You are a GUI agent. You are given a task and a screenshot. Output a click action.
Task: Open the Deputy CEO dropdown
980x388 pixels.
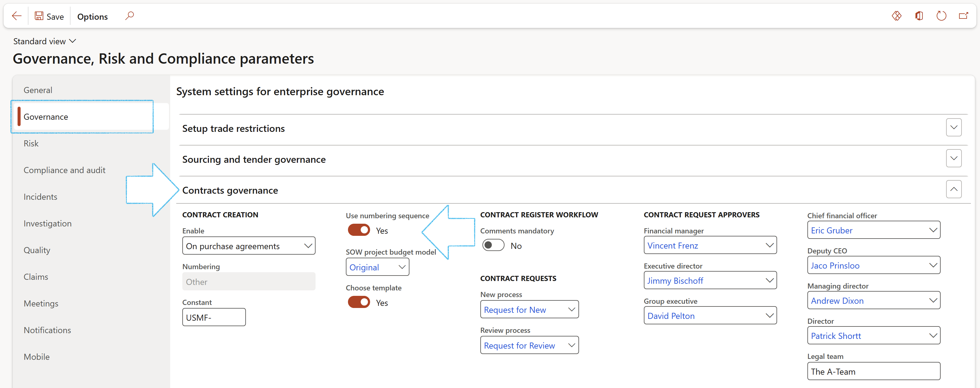point(873,266)
